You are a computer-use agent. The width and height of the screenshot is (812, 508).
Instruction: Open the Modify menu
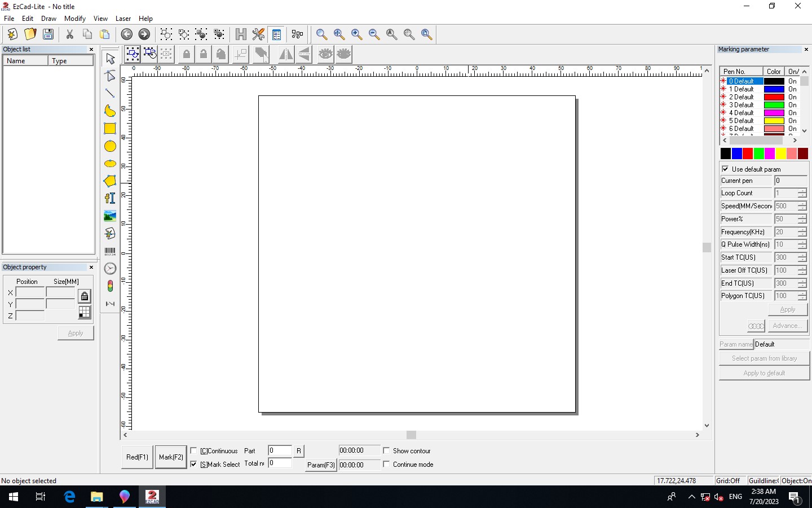pyautogui.click(x=75, y=19)
